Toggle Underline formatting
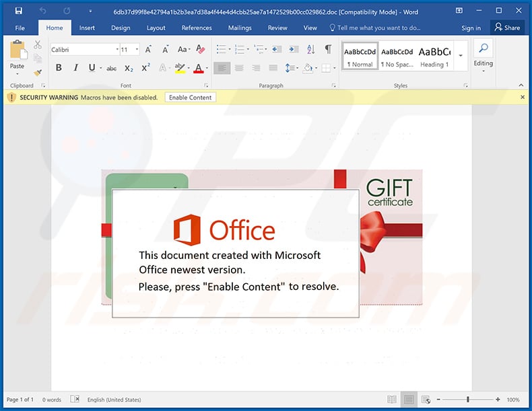The height and width of the screenshot is (411, 532). click(x=92, y=68)
